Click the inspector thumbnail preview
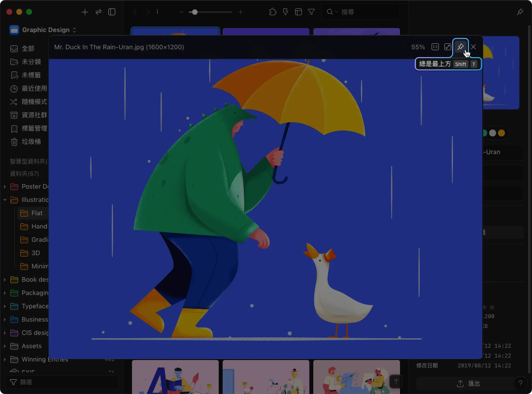 501,73
